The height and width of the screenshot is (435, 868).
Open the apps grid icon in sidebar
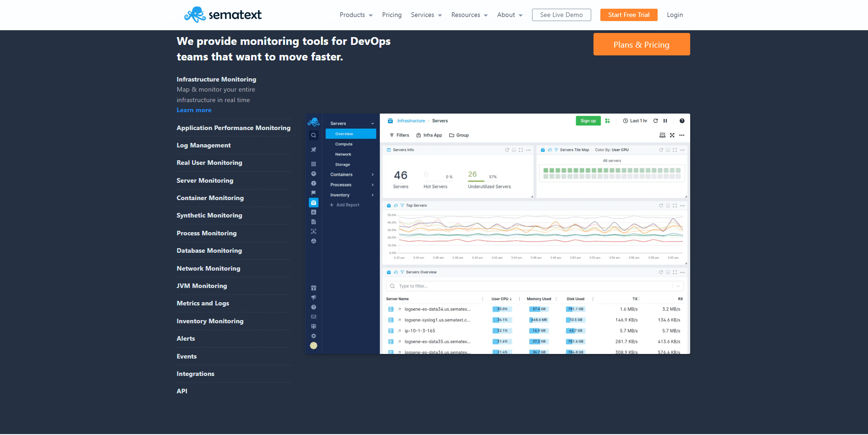tap(313, 164)
